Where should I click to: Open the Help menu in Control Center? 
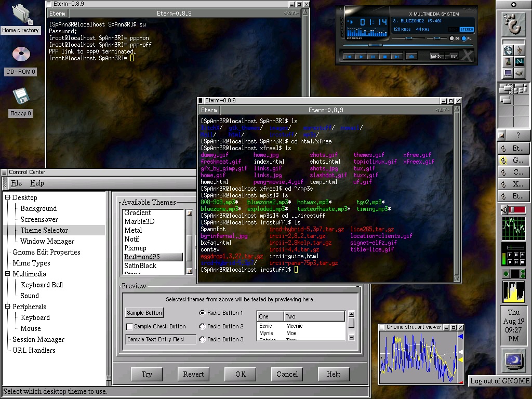[x=37, y=183]
